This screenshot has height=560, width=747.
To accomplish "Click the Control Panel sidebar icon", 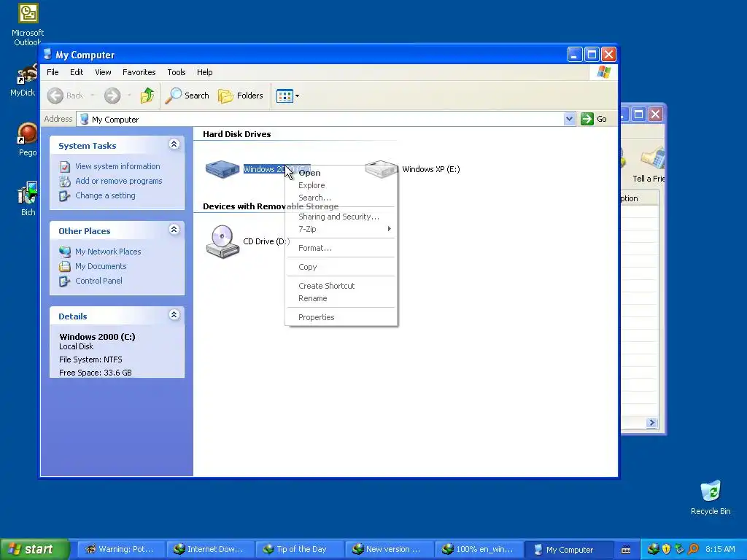I will tap(65, 281).
